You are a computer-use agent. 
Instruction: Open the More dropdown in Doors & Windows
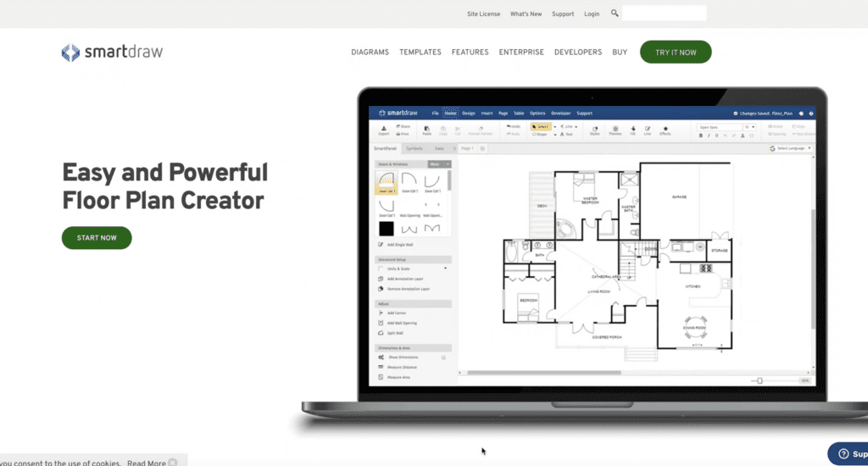click(x=440, y=164)
